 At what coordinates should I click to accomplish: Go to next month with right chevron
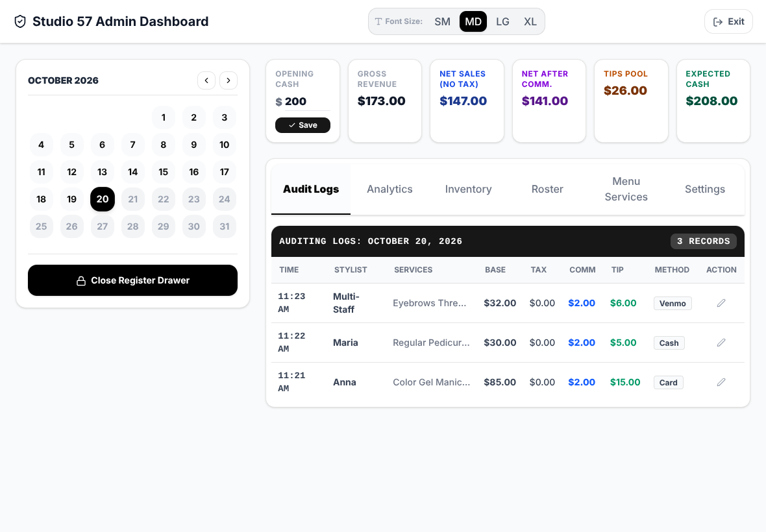click(229, 80)
